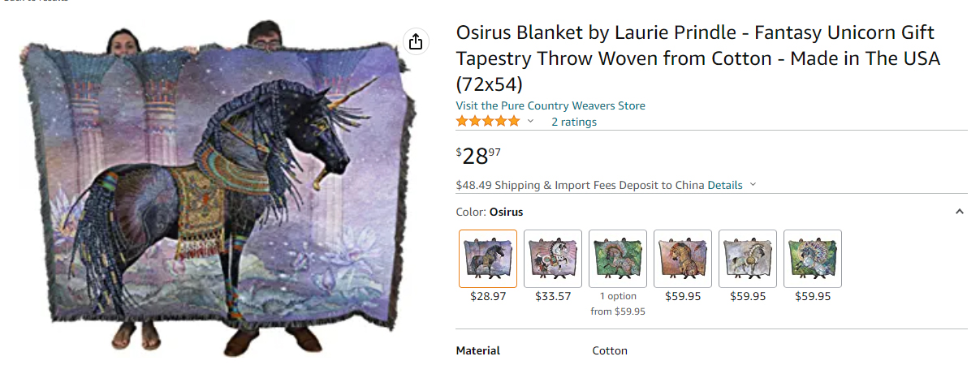Pick the gray-white horse swatch at $59.95

pos(748,259)
